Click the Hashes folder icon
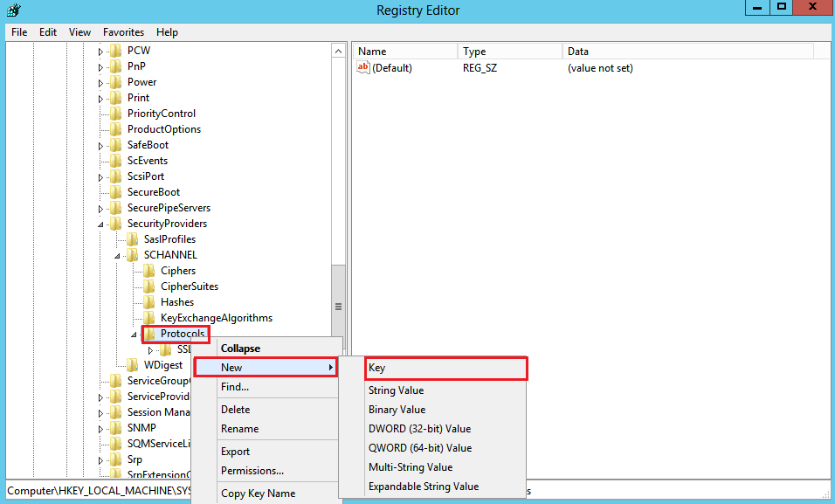 click(149, 302)
